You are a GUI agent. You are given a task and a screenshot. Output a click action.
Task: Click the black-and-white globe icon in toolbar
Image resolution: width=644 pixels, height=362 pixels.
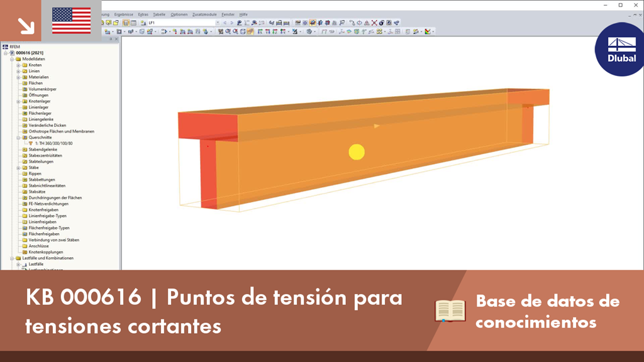[x=382, y=23]
